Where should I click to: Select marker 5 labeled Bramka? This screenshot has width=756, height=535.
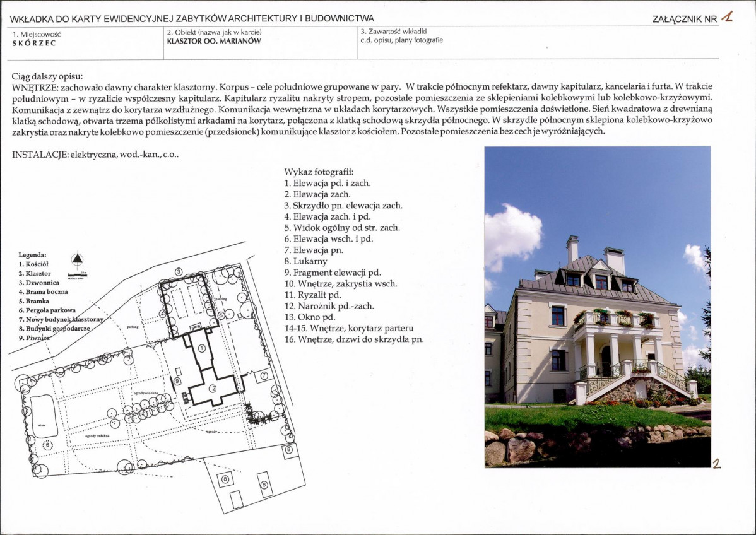coord(220,315)
